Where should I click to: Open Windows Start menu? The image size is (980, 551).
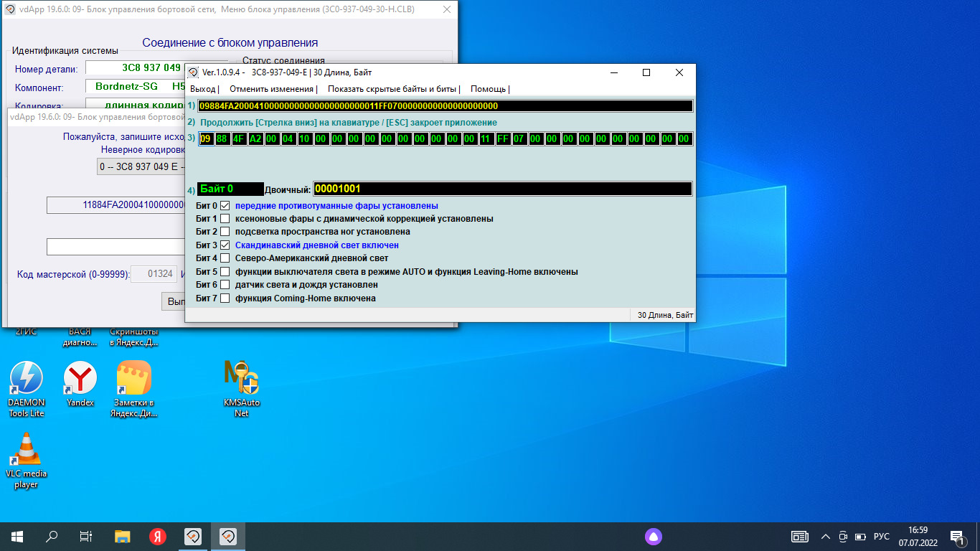coord(17,537)
